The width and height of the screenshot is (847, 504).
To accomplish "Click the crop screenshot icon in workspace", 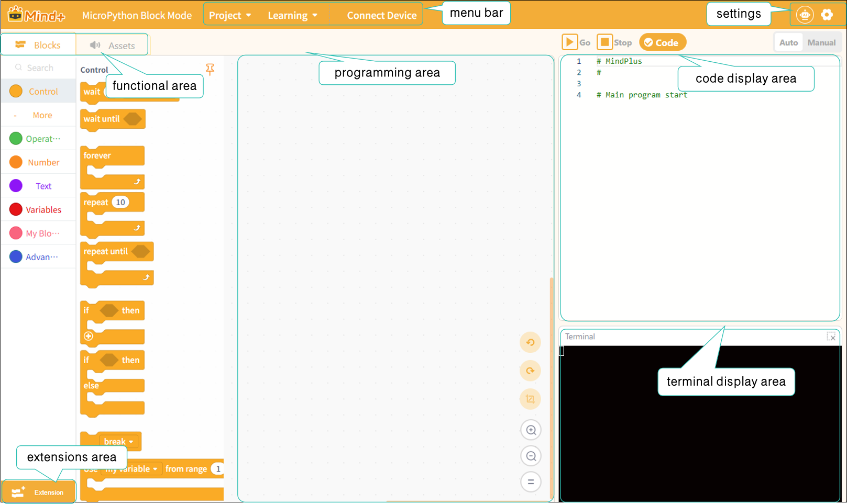I will coord(530,399).
